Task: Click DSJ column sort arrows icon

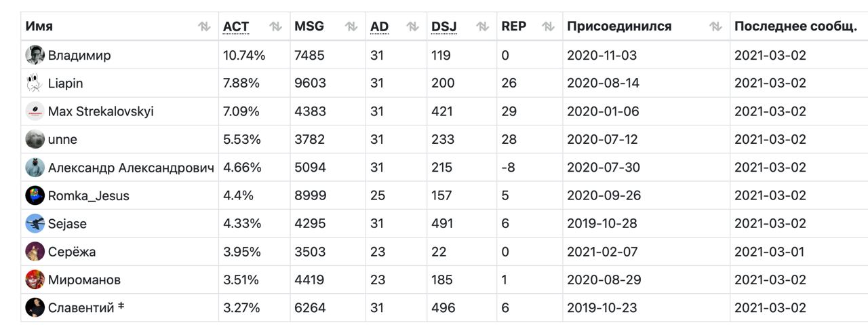Action: (482, 27)
